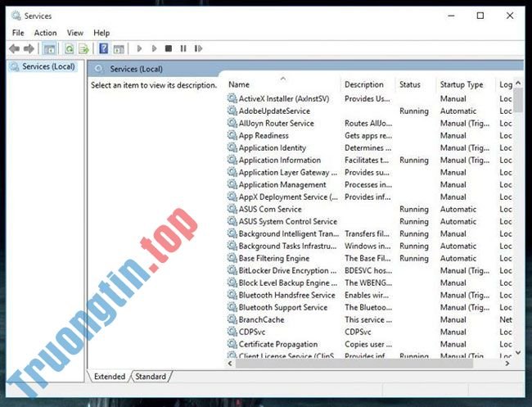Select the AppX Deployment Service name
This screenshot has width=532, height=407.
(288, 197)
